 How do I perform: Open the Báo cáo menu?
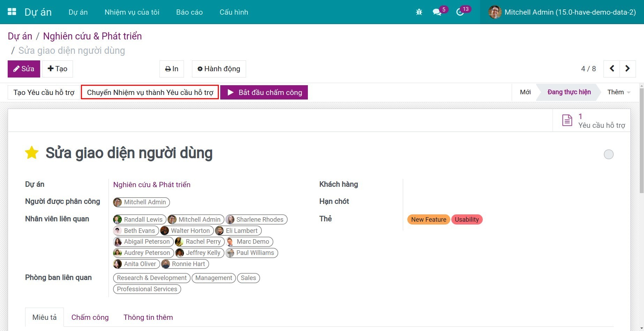pos(189,12)
